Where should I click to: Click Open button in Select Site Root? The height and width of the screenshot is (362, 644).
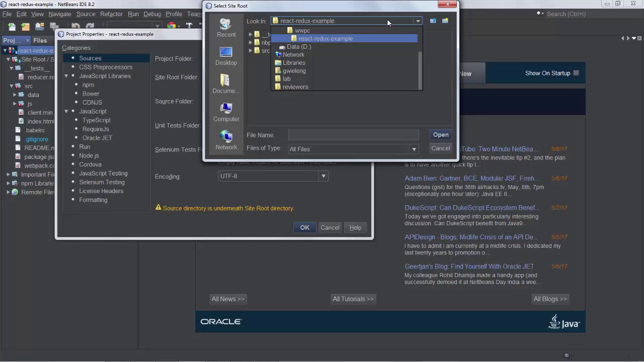441,135
